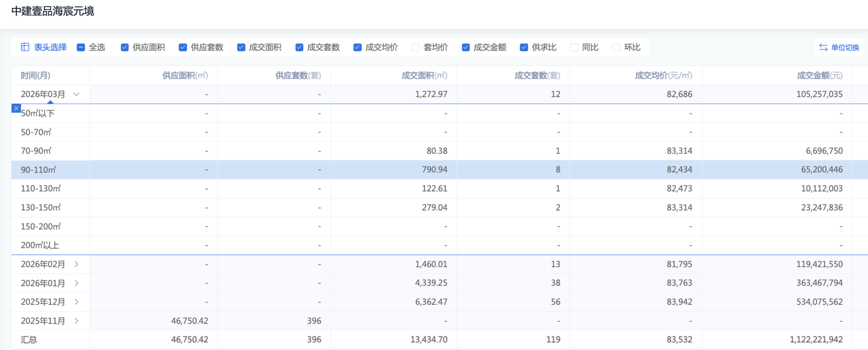Click the 表头选择 label
Screen dimensions: 868x350
pos(50,47)
